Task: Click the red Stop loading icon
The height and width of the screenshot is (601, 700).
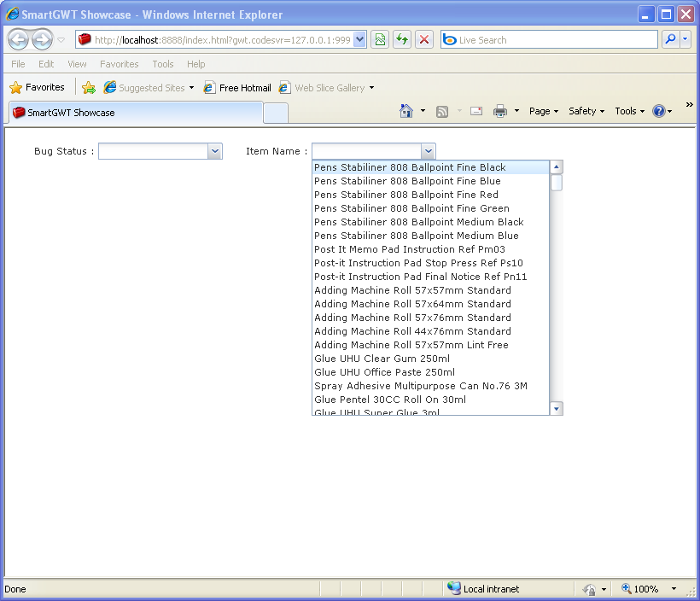Action: [x=424, y=40]
